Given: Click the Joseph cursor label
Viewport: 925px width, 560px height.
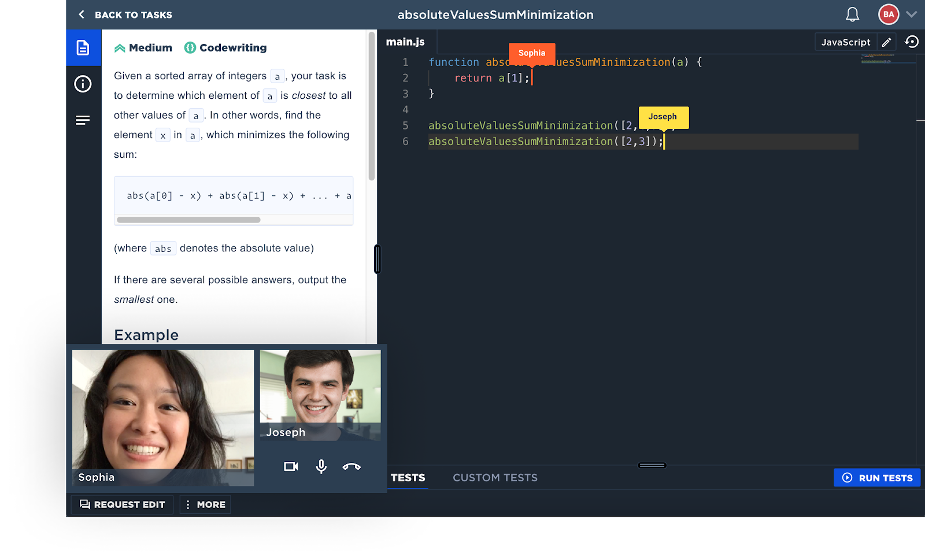Looking at the screenshot, I should tap(663, 117).
